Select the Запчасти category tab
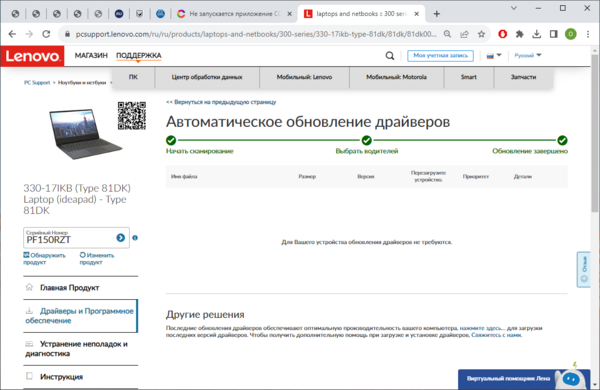Image resolution: width=600 pixels, height=390 pixels. (523, 77)
